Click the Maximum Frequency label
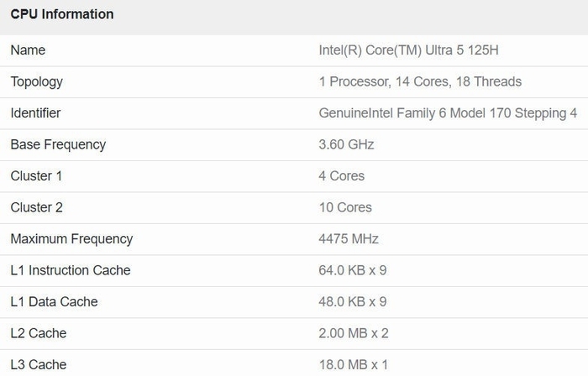This screenshot has width=588, height=376. (x=71, y=239)
